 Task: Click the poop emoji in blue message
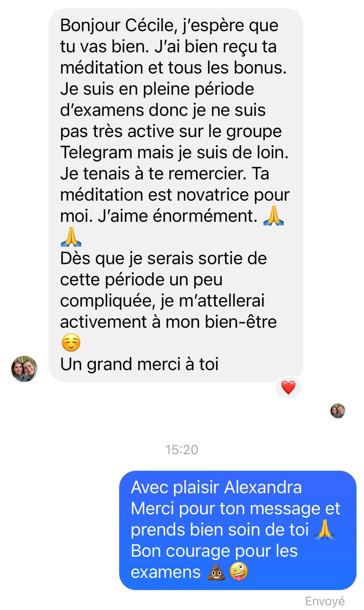point(216,572)
